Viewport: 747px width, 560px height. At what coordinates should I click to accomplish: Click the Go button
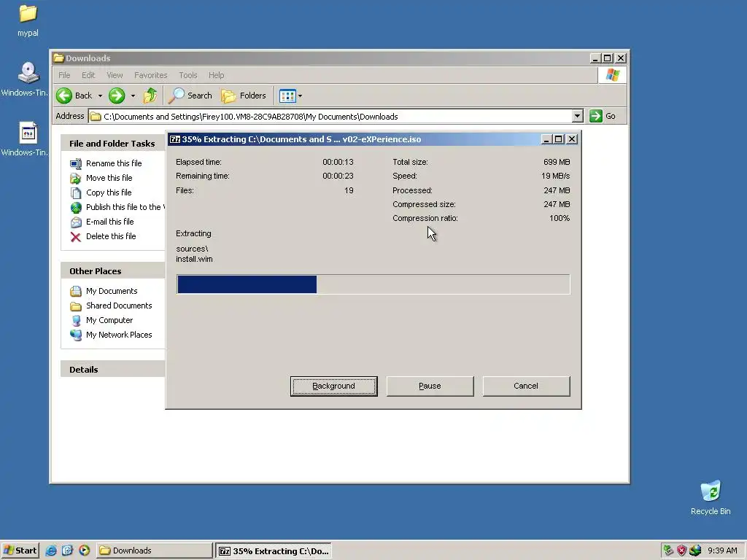coord(603,116)
